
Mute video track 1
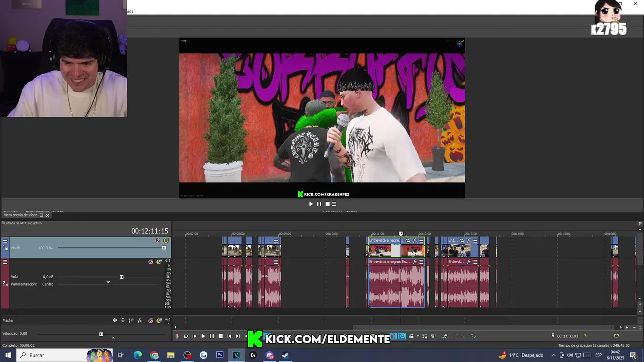157,241
